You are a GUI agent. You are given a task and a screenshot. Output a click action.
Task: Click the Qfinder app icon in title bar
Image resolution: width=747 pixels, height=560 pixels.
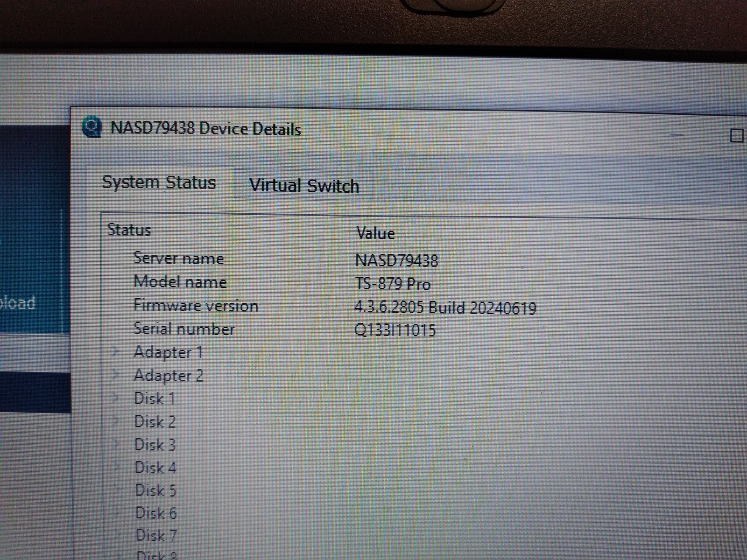92,127
